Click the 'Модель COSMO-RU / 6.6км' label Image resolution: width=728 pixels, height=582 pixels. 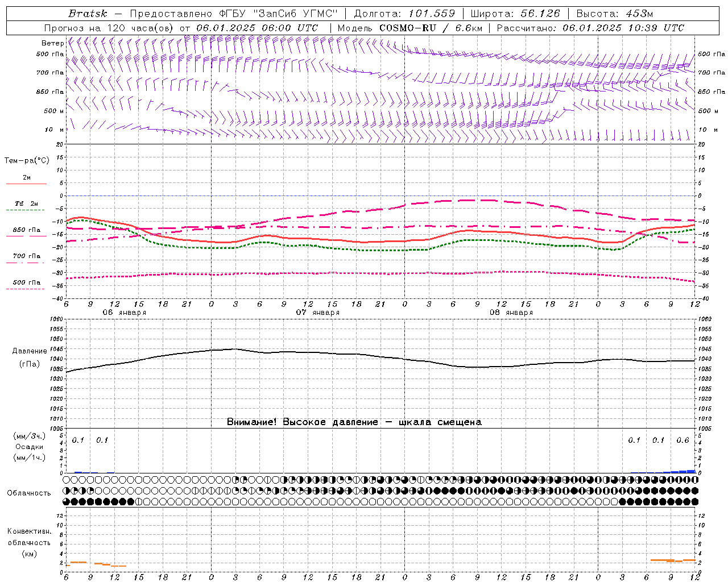[x=409, y=28]
